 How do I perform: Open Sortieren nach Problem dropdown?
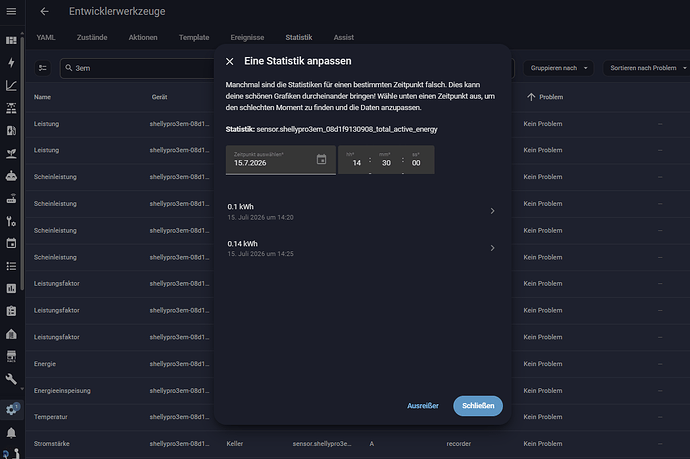coord(648,68)
